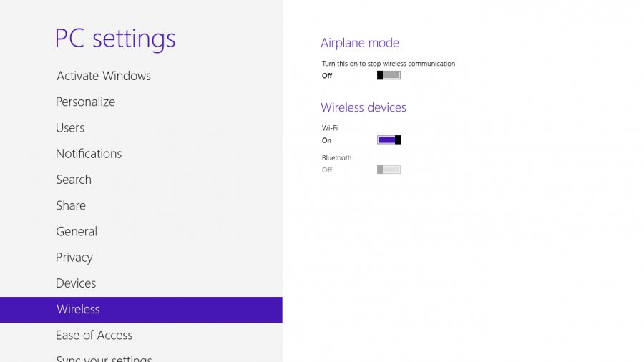Click the Bluetooth label
This screenshot has height=362, width=644.
pos(336,157)
